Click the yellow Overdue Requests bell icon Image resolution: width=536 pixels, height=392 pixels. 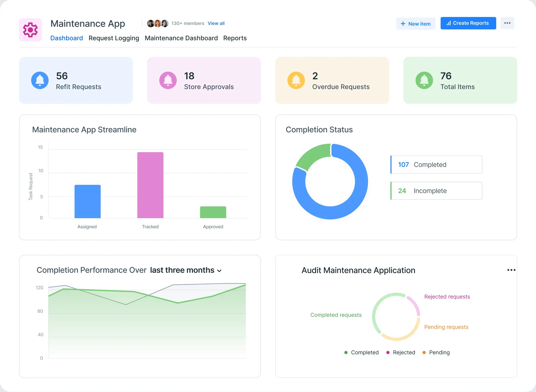296,80
